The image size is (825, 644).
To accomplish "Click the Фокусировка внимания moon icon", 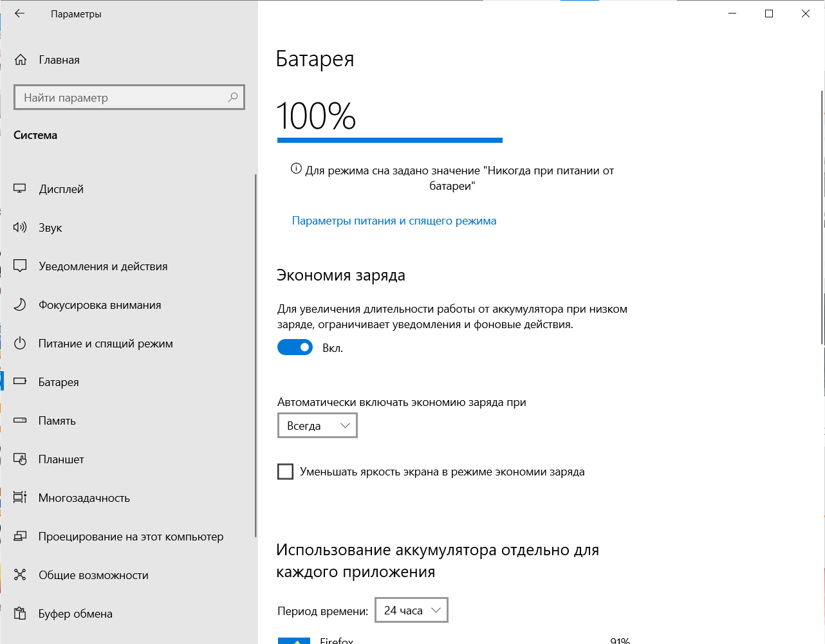I will [x=20, y=304].
